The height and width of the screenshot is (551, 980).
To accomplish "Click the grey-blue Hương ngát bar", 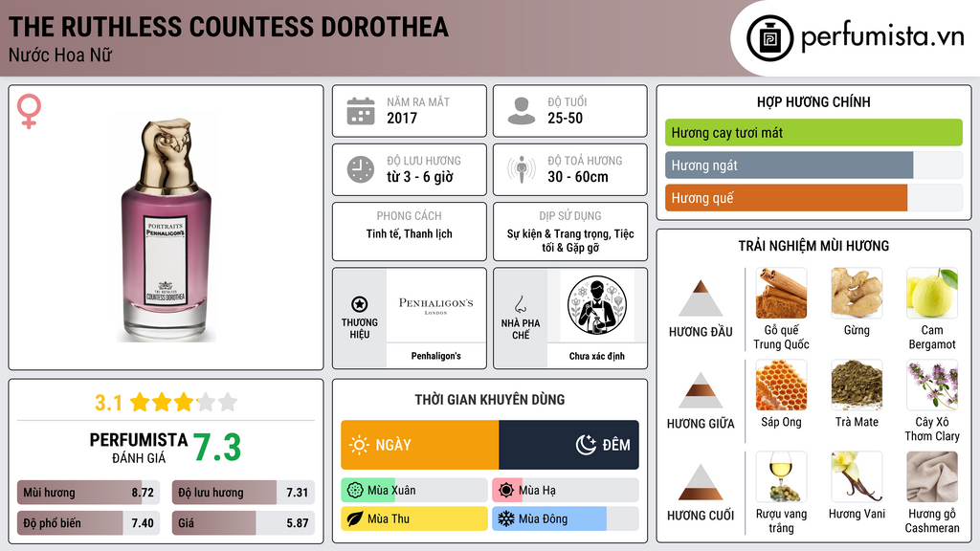I will (x=813, y=165).
